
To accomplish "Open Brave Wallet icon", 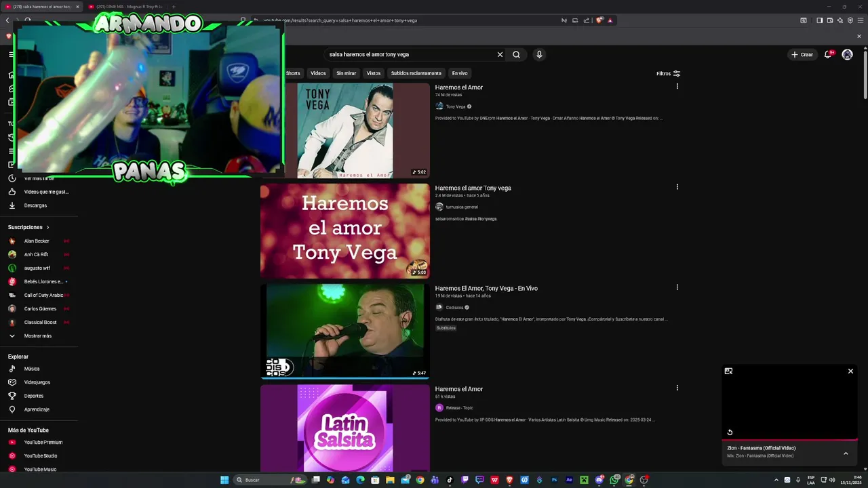I will (829, 20).
